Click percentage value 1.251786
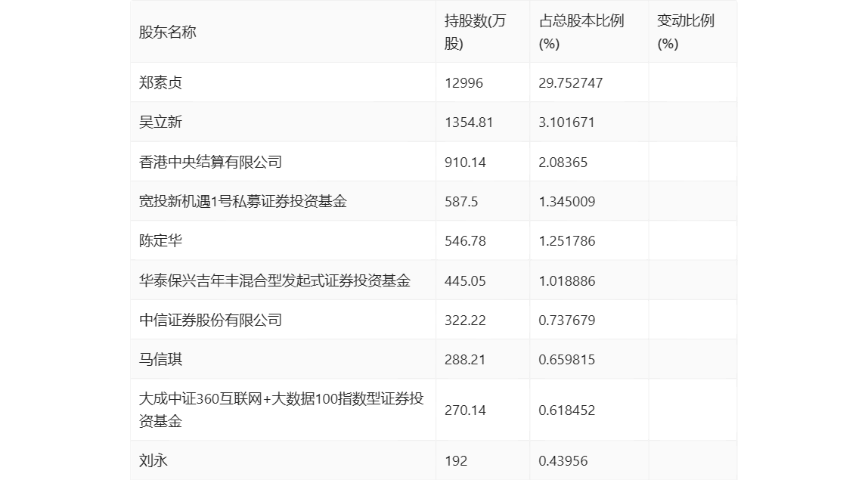The image size is (868, 480). click(x=567, y=241)
